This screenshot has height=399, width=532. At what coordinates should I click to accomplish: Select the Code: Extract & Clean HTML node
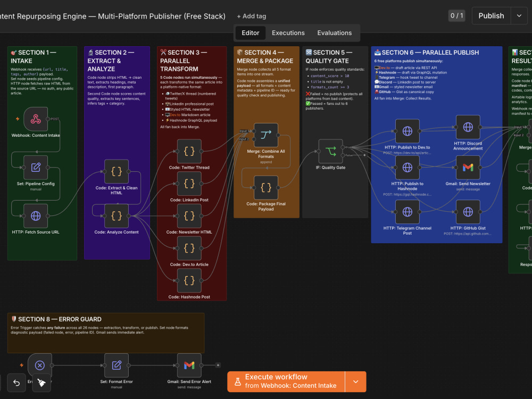(117, 171)
